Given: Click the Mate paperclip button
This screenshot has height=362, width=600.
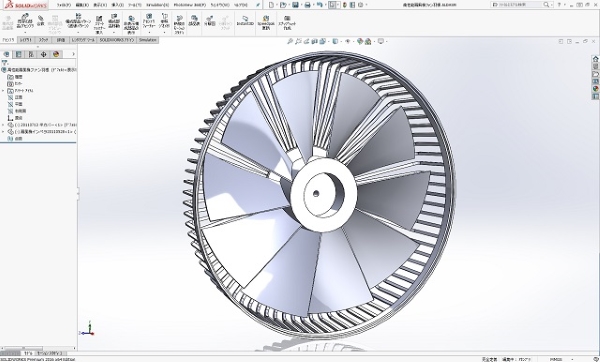Looking at the screenshot, I should (41, 21).
